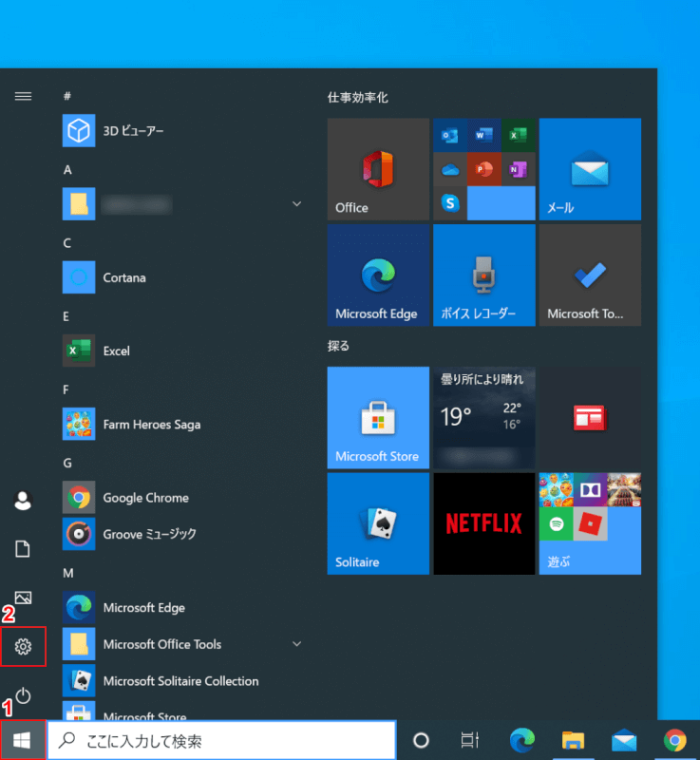This screenshot has height=760, width=700.
Task: Open Documents icon in Start sidebar
Action: pos(23,548)
